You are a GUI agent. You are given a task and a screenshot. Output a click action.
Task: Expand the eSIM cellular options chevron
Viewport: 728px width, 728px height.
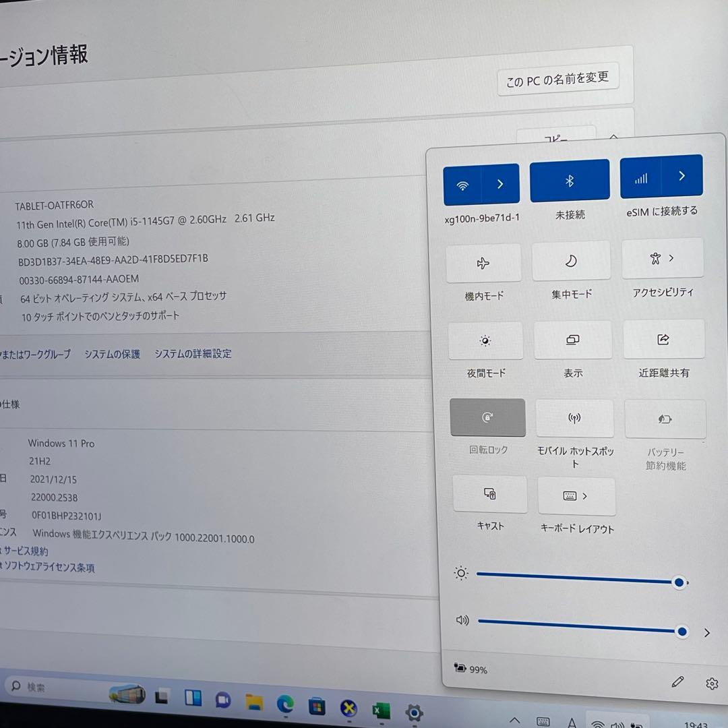tap(682, 175)
